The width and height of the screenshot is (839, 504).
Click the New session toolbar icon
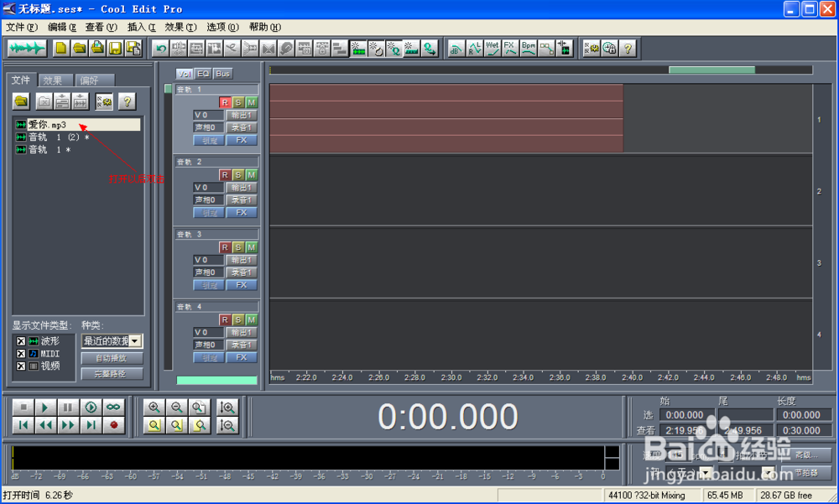pyautogui.click(x=61, y=49)
